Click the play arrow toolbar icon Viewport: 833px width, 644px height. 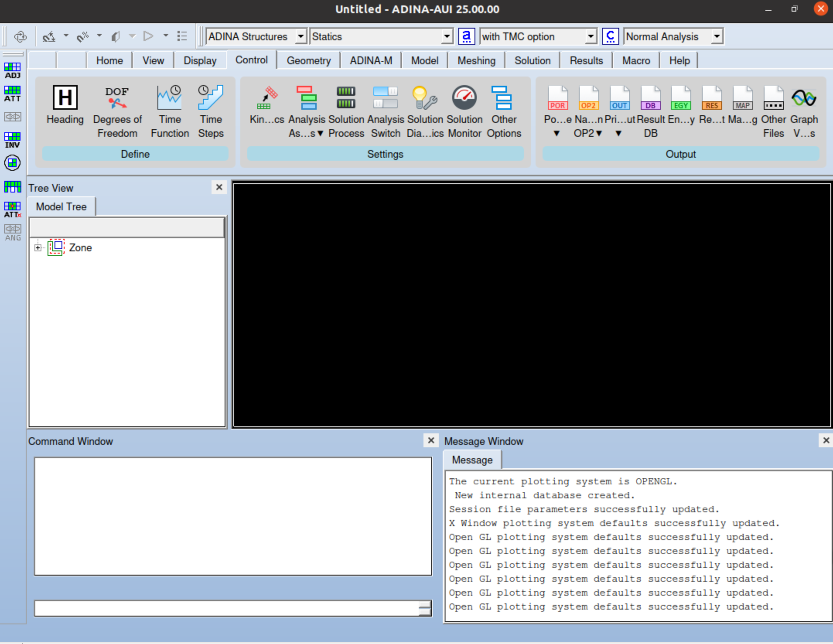click(148, 36)
